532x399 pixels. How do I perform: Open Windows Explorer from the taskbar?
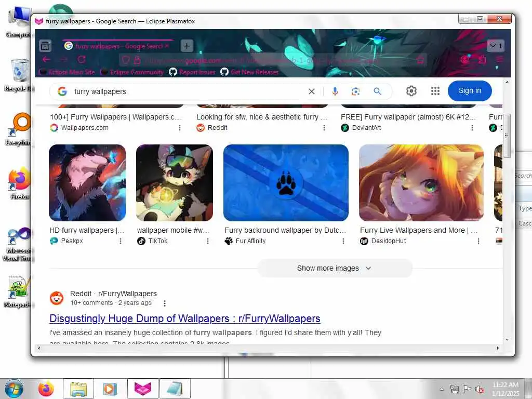78,389
